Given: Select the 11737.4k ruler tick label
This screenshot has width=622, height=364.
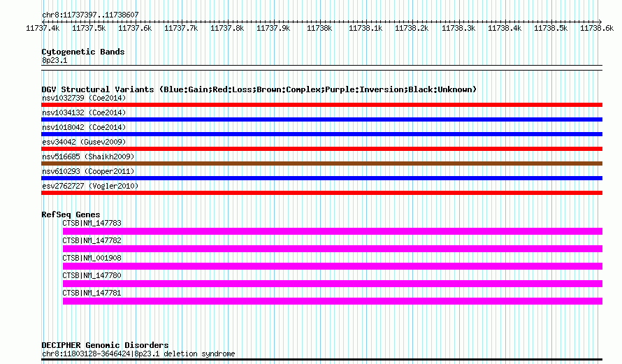Looking at the screenshot, I should [x=43, y=29].
